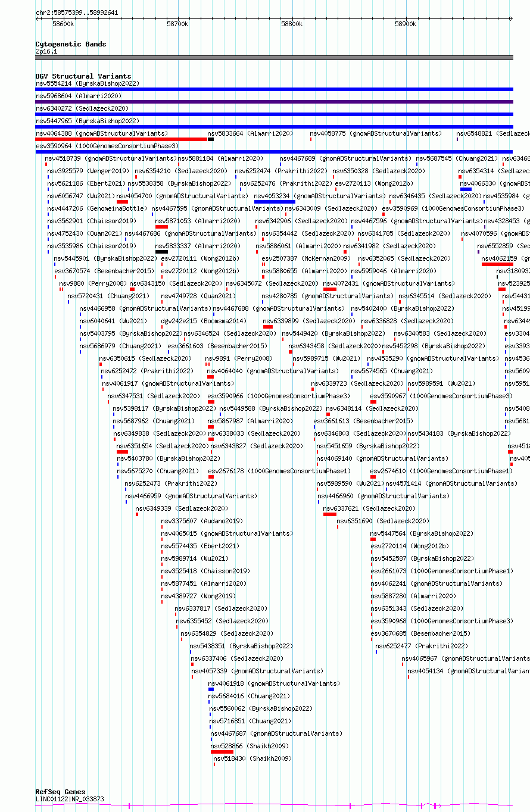Click the red bar under nsv6337621 (Sedlazeck2020)
530x812 pixels.
tap(330, 514)
